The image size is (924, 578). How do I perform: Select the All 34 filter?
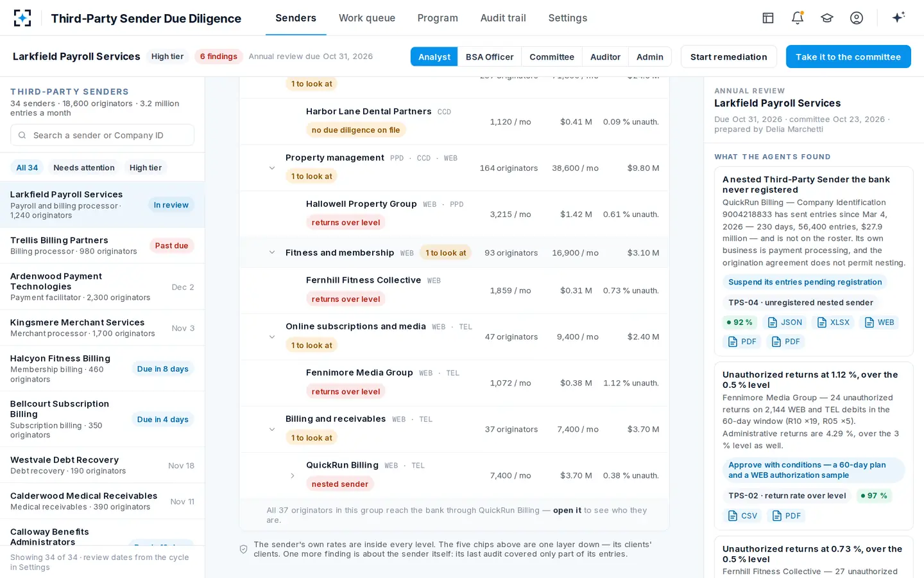[x=27, y=168]
